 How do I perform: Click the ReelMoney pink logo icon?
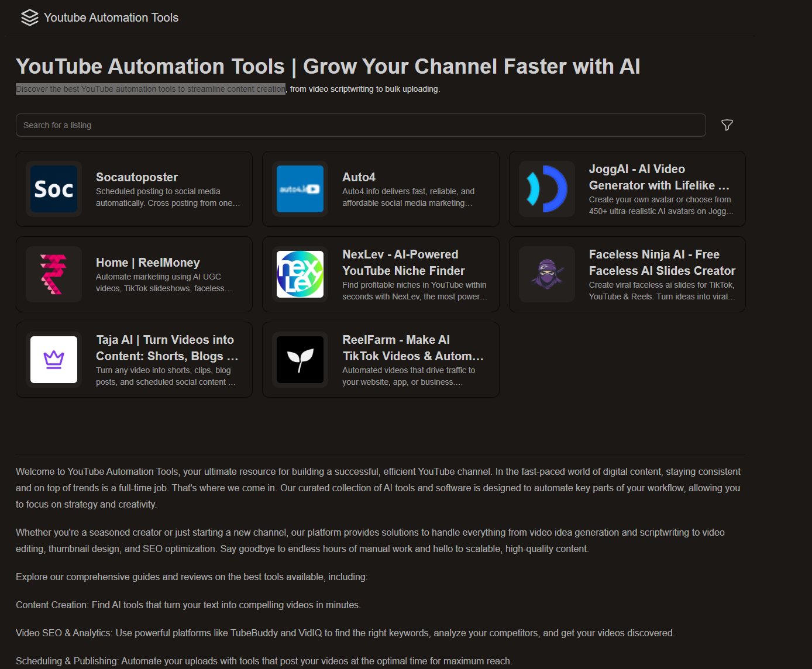pos(53,274)
